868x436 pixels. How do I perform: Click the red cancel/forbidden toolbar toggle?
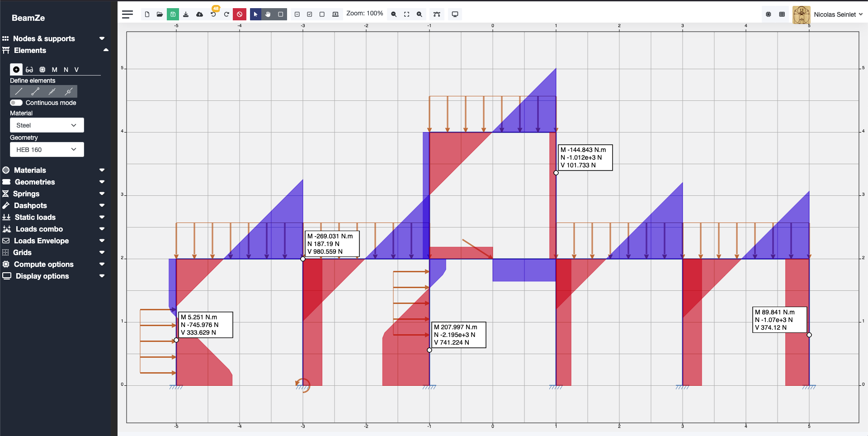coord(240,14)
